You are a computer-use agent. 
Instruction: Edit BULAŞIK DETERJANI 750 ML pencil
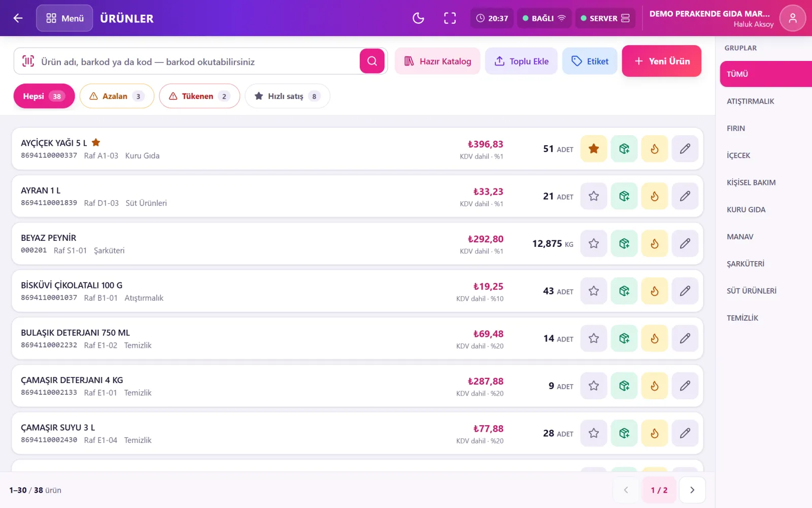click(685, 338)
